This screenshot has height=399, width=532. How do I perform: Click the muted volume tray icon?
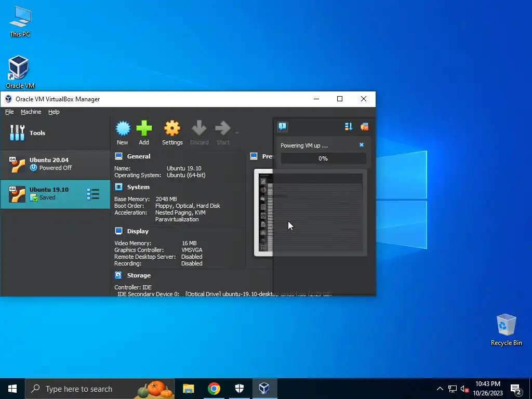point(464,389)
